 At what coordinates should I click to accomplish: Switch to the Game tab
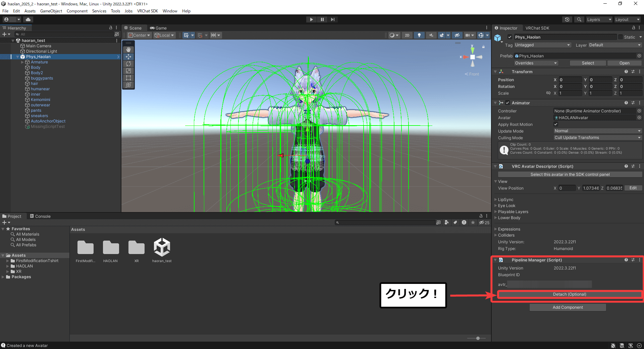(x=158, y=28)
